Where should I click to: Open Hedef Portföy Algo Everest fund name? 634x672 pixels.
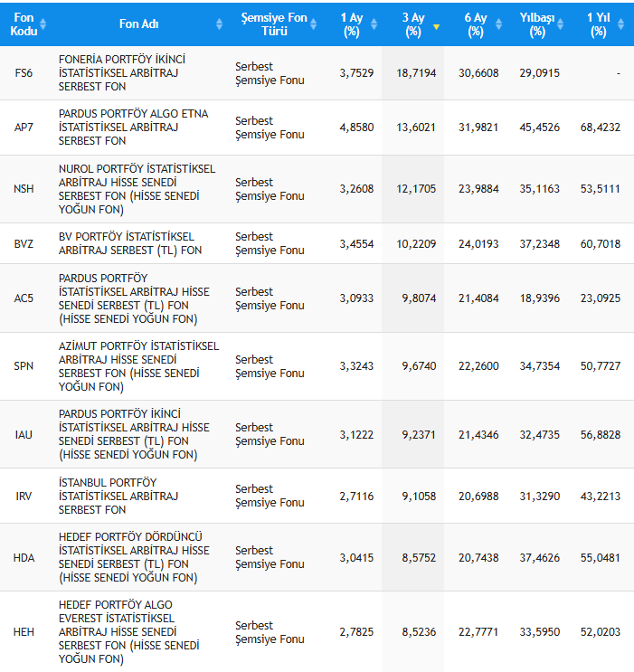(129, 632)
